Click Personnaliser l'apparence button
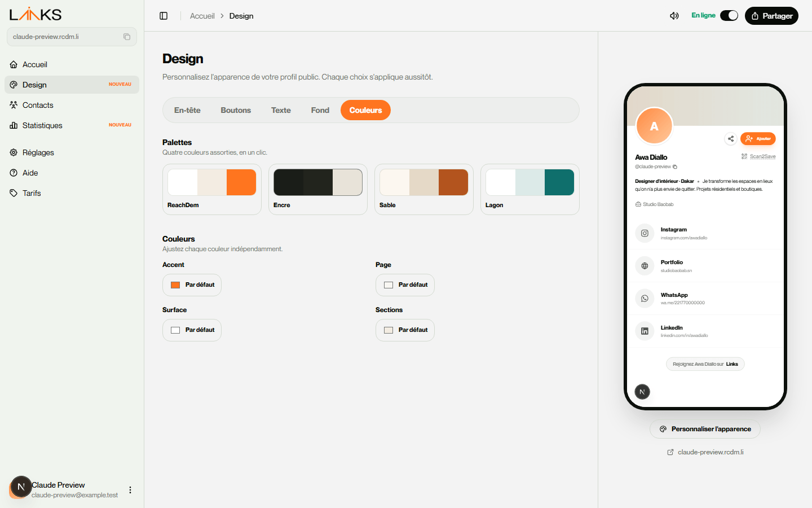Screen dimensions: 812x508 tap(705, 429)
